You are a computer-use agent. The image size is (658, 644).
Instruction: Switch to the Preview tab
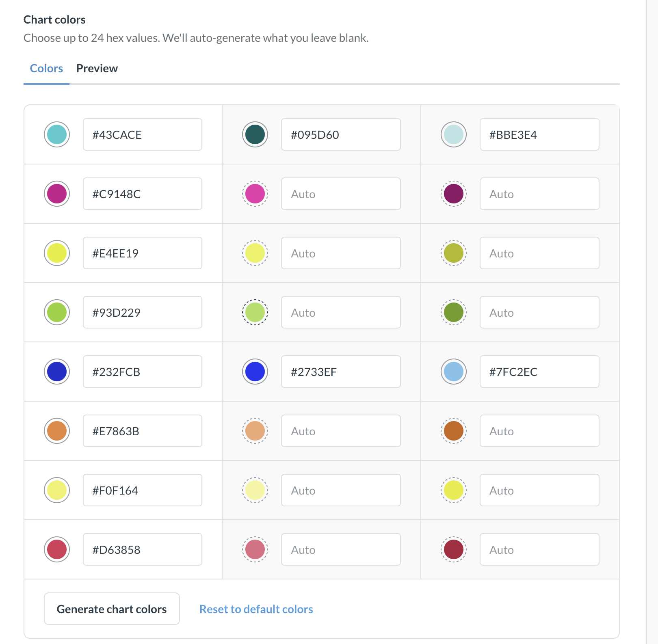pos(97,68)
